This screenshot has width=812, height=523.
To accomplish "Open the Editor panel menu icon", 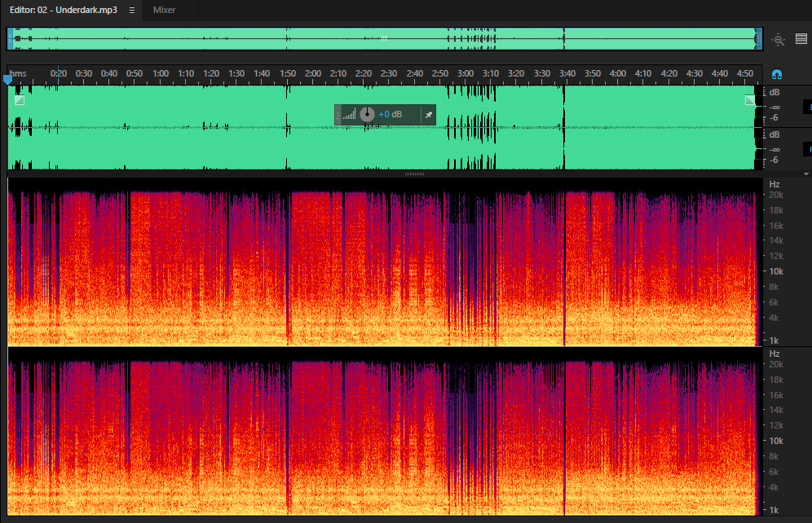I will (132, 10).
